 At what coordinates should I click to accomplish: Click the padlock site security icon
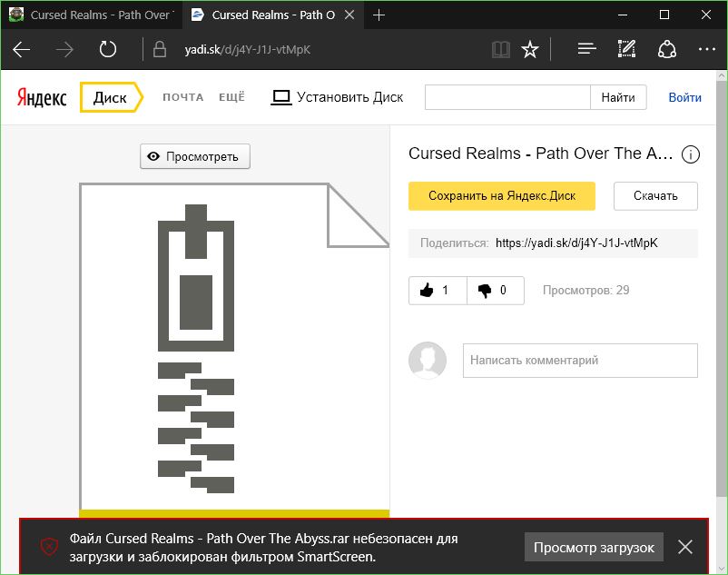159,49
